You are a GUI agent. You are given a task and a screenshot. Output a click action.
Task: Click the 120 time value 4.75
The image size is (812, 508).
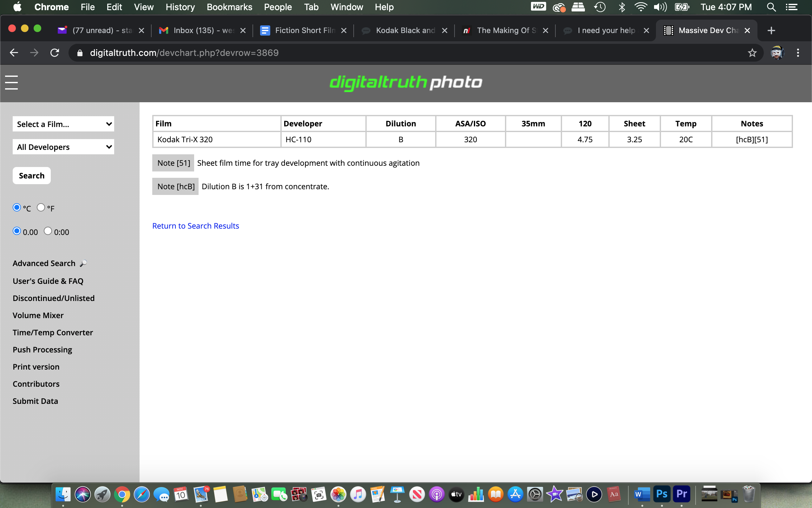(x=585, y=139)
